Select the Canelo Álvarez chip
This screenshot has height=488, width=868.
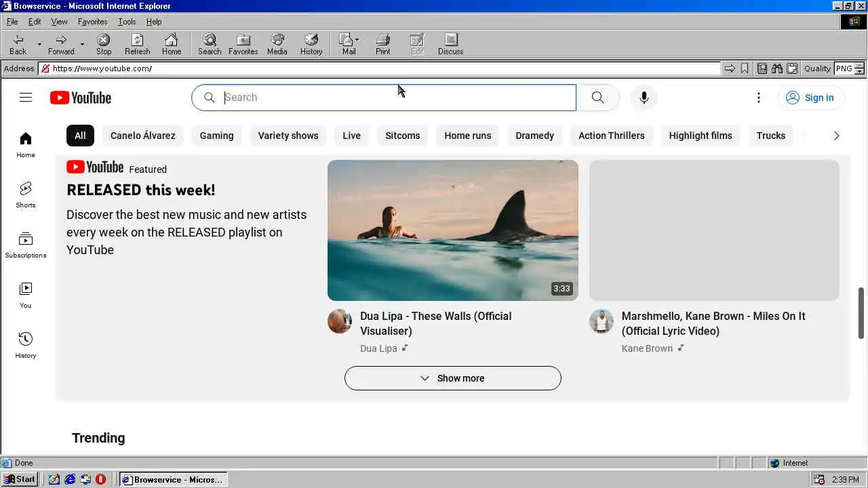coord(143,136)
